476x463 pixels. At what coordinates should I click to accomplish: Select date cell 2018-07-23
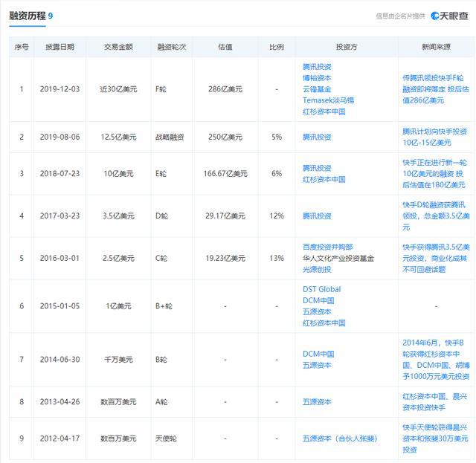[59, 174]
